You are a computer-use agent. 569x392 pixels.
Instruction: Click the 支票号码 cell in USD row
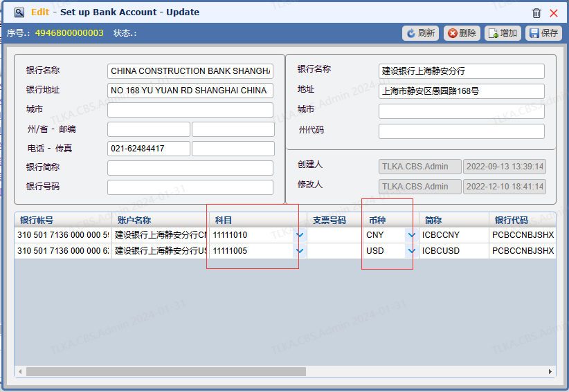[x=335, y=251]
